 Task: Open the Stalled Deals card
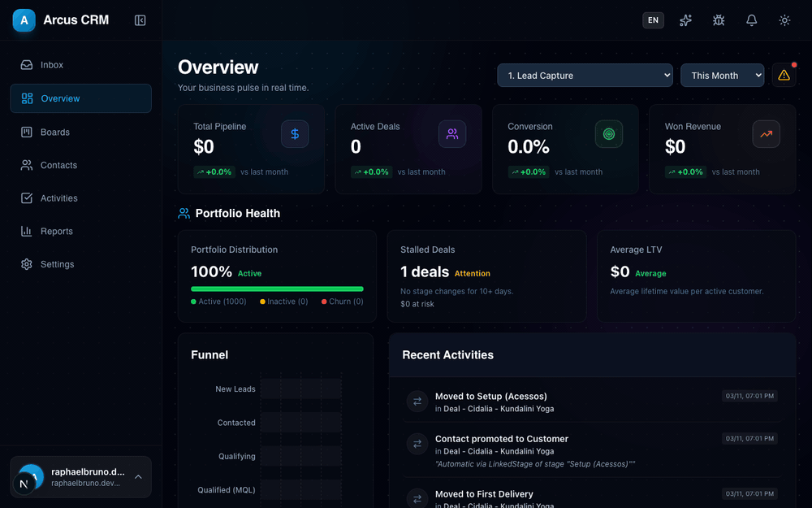point(486,276)
